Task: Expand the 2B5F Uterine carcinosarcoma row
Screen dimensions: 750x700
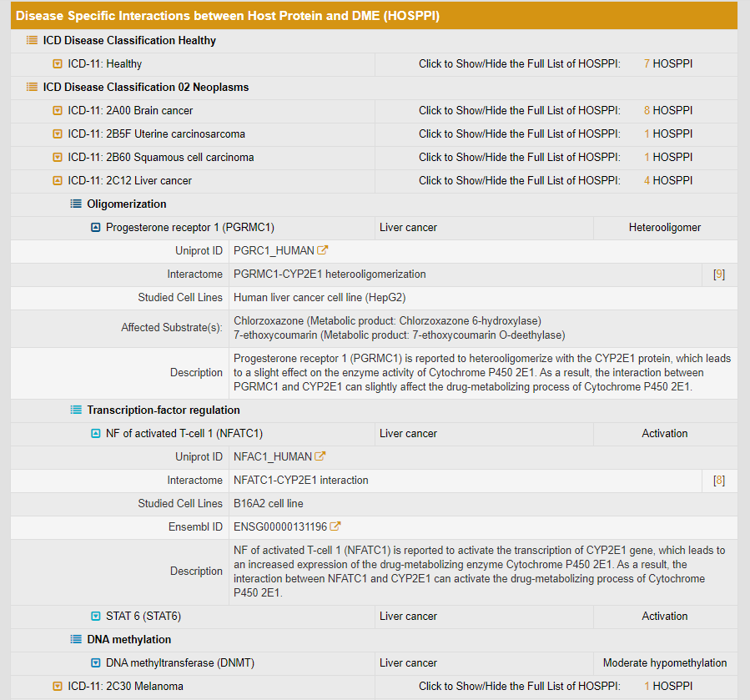Action: pos(58,133)
